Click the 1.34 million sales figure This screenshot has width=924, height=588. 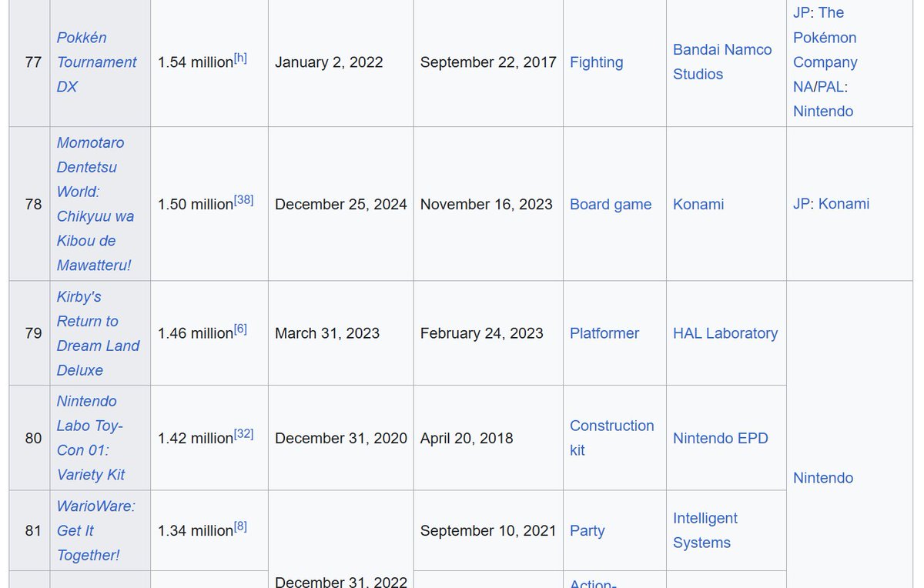click(196, 531)
